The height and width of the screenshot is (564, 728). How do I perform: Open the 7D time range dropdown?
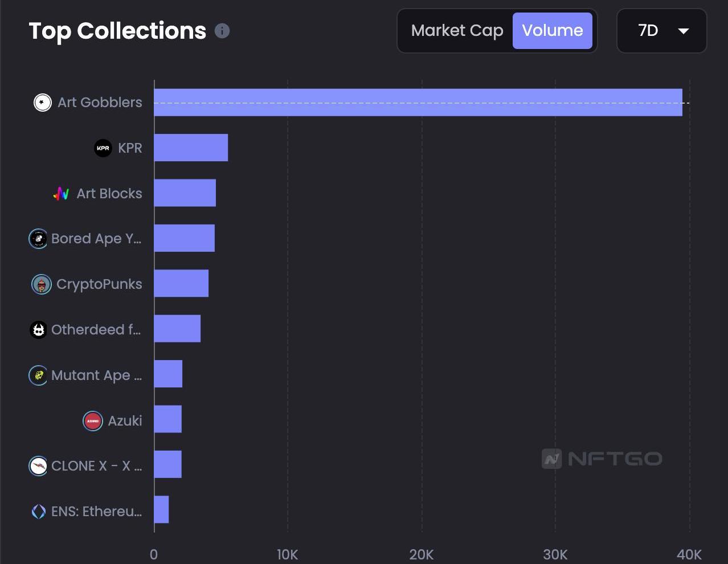pyautogui.click(x=648, y=31)
